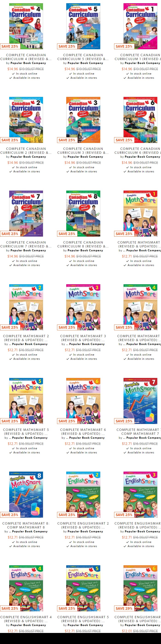Click the Complete Canadian Curriculum 2 title link
161x644 pixels.
pos(26,151)
